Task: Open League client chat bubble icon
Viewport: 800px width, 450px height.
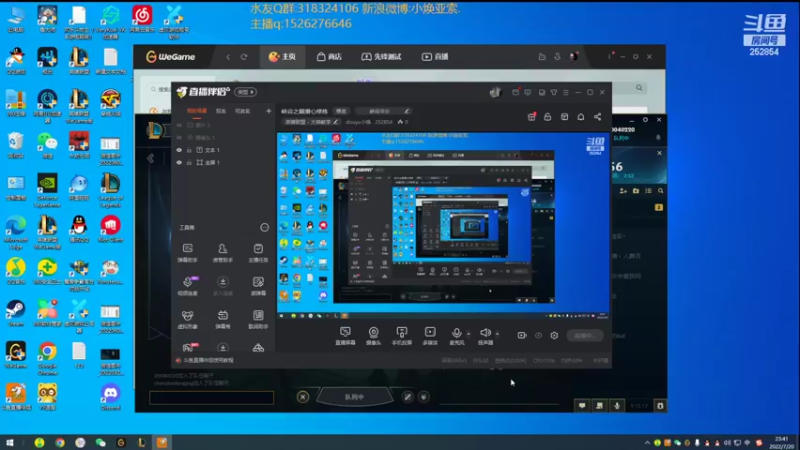Action: (x=582, y=406)
